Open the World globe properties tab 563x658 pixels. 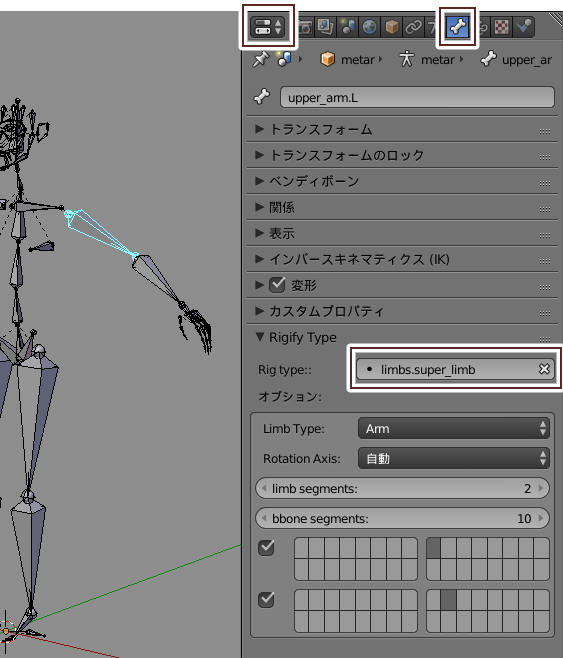369,27
